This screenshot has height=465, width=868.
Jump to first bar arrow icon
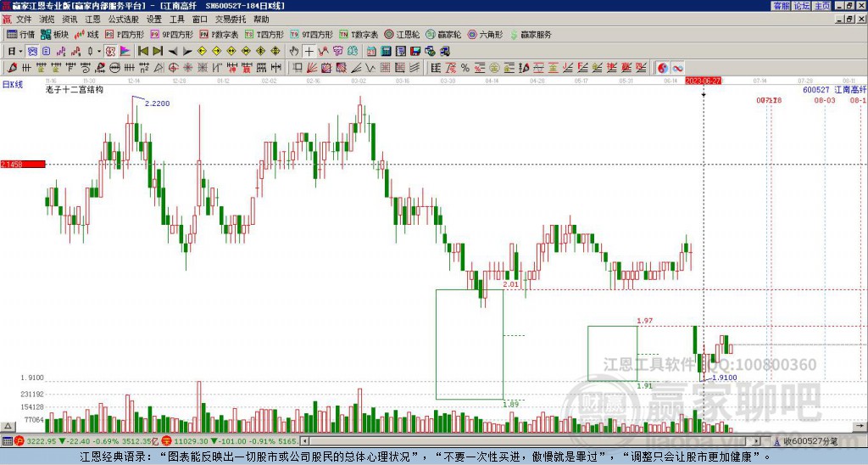coord(143,52)
